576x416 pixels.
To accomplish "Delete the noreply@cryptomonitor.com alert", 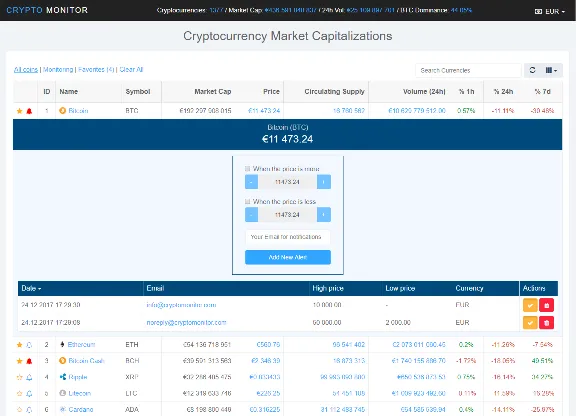I will [547, 323].
